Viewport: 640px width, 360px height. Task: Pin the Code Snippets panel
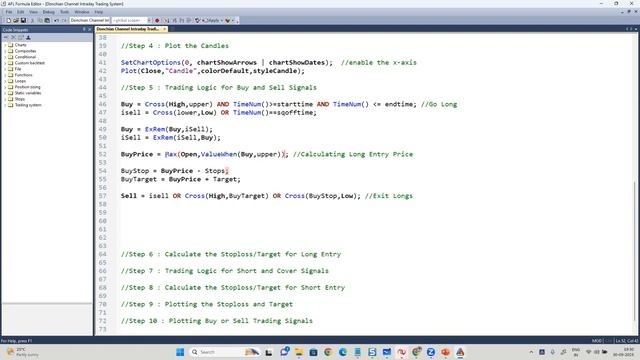84,29
